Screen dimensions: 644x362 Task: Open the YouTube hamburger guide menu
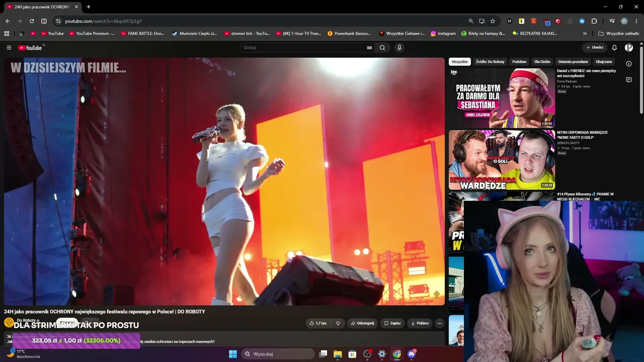tap(9, 48)
